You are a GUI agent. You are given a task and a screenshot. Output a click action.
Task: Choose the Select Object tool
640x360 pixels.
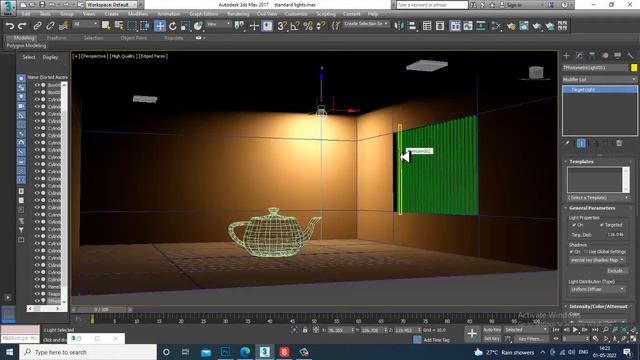click(106, 26)
